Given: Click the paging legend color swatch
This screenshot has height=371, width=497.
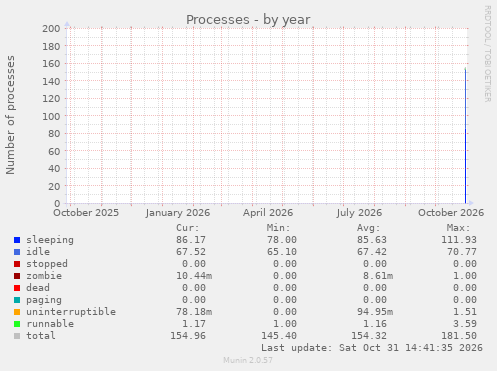Looking at the screenshot, I should (x=17, y=300).
